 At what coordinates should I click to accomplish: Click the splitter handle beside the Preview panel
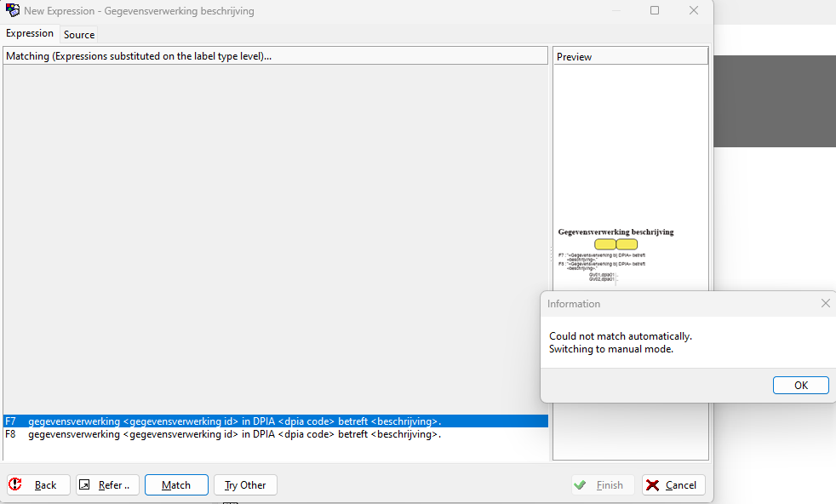(x=550, y=252)
